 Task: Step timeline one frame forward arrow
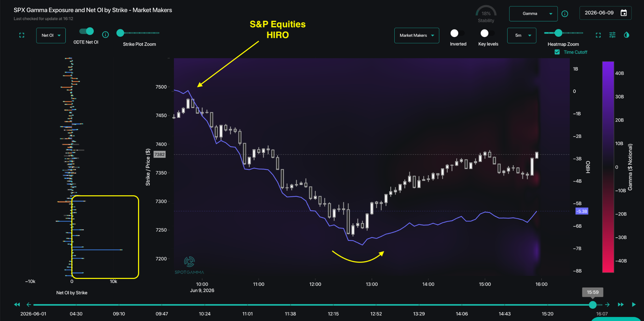click(607, 305)
